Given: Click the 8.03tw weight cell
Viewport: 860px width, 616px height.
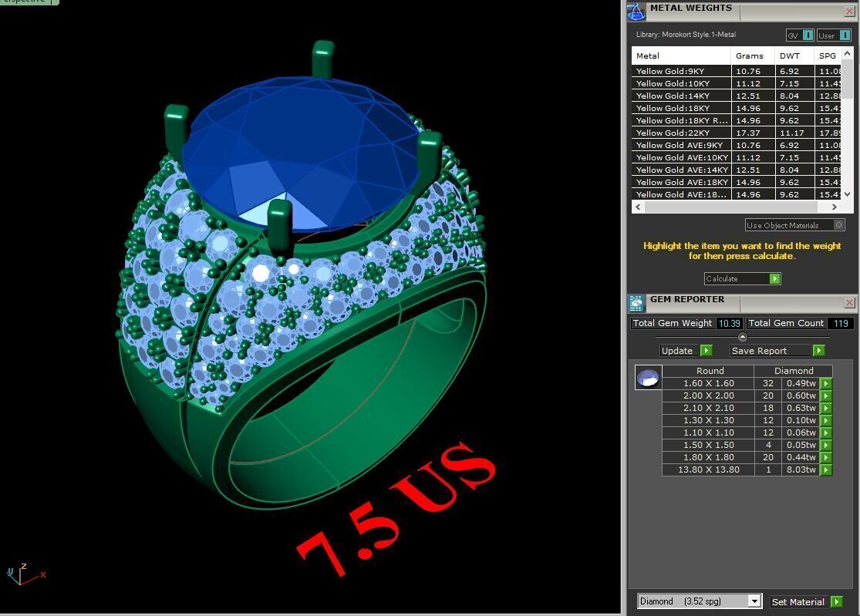Looking at the screenshot, I should (801, 470).
